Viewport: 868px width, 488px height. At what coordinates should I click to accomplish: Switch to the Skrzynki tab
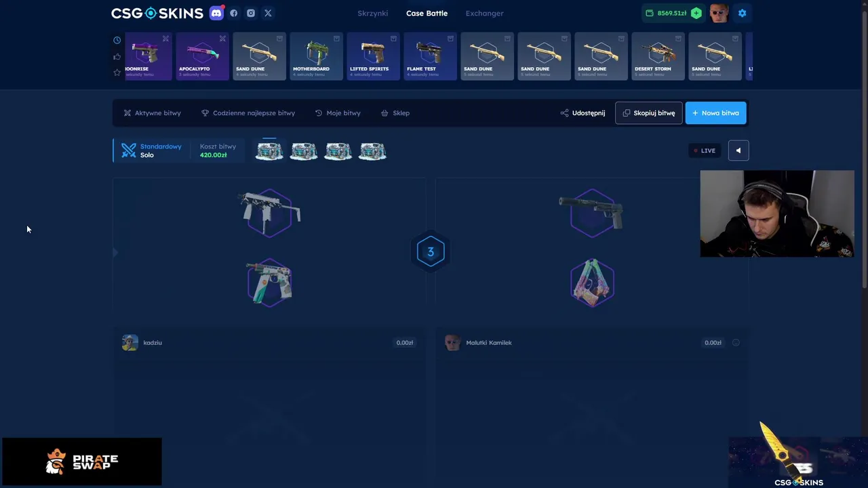(373, 13)
